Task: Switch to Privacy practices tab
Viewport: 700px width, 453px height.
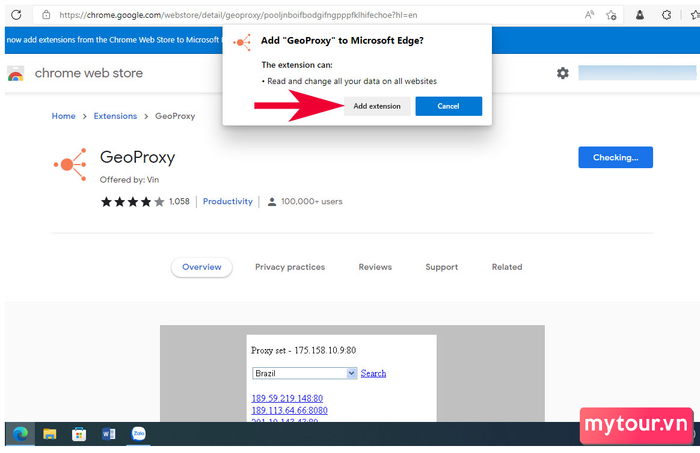Action: point(290,267)
